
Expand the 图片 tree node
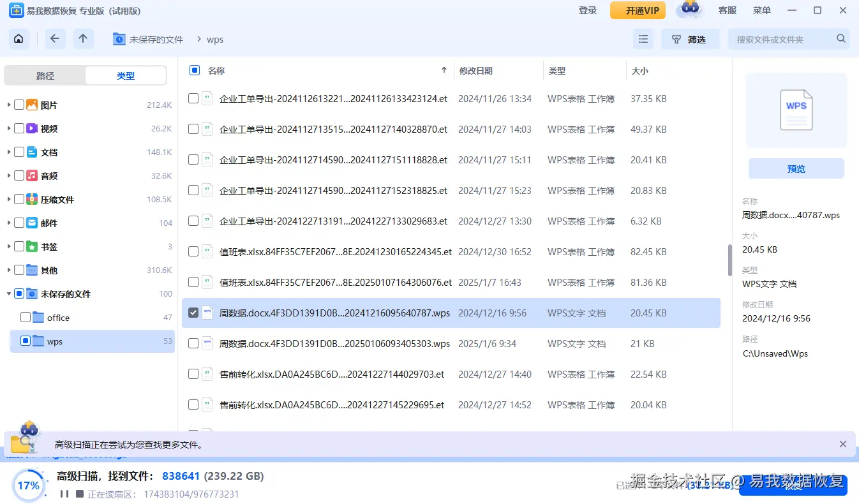9,105
